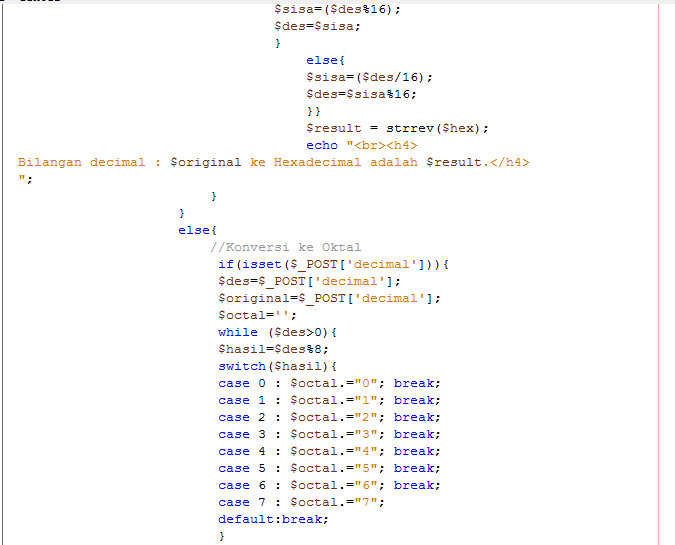Click the line "$des=$sisa;"
The image size is (675, 545).
click(318, 26)
